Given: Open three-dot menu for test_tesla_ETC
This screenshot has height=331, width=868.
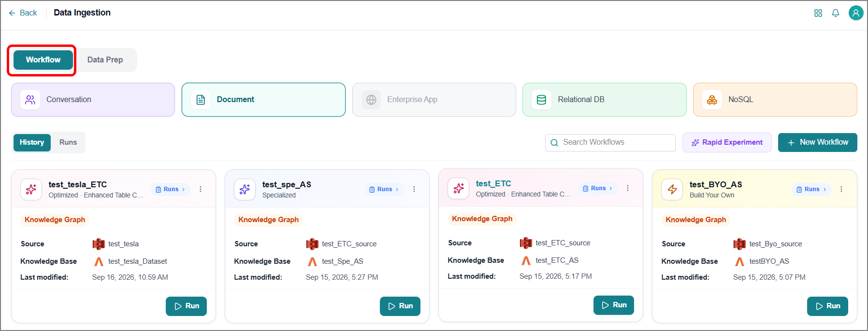Looking at the screenshot, I should click(x=201, y=189).
